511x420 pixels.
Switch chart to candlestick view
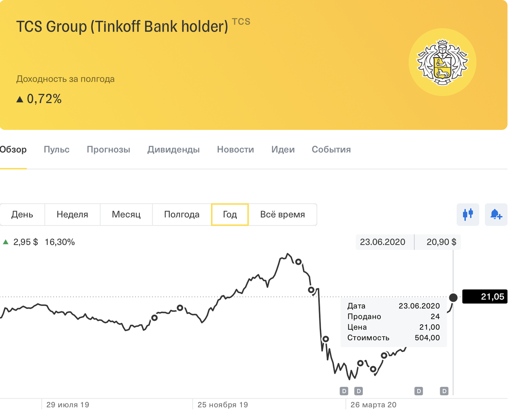[x=468, y=214]
